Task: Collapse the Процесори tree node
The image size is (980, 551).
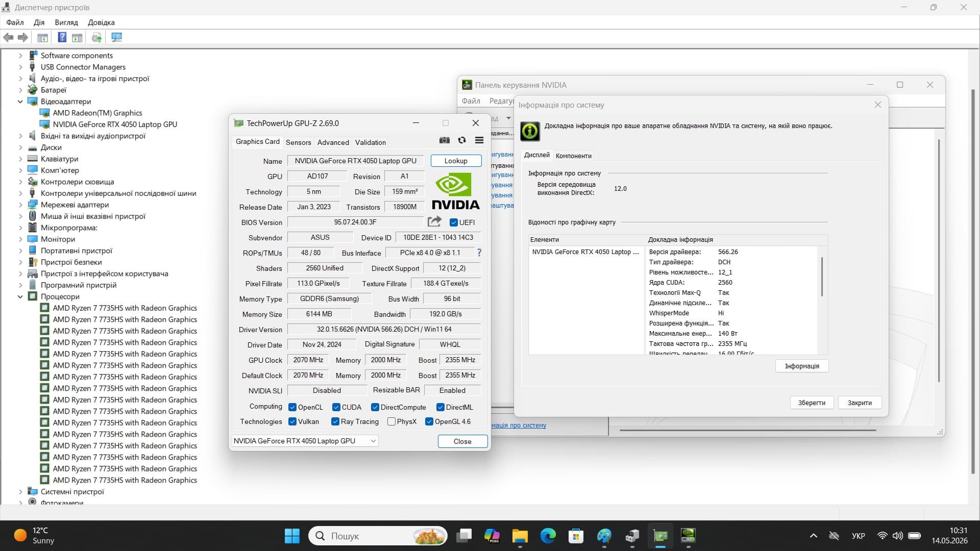Action: pos(20,296)
